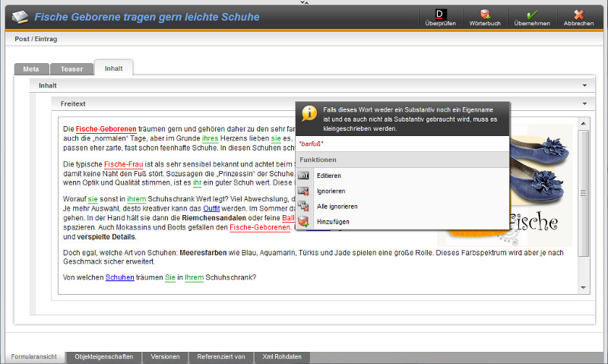Click the Ignorieren icon in popup

coord(304,191)
